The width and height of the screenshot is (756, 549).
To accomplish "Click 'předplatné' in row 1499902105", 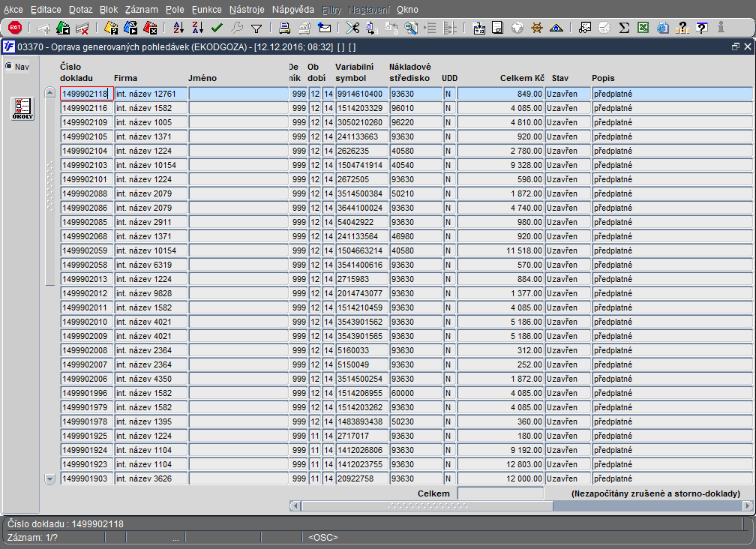I will coord(672,136).
